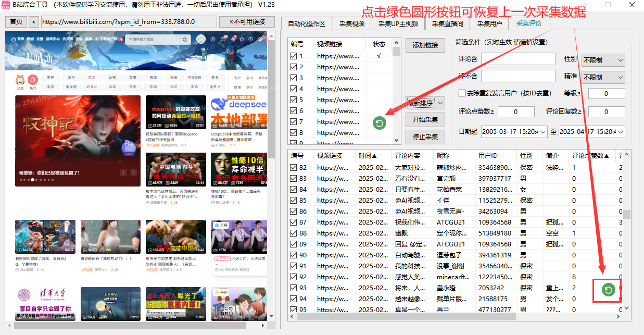This screenshot has width=644, height=335.
Task: Click the bilibili message bell icon
Action: (223, 39)
